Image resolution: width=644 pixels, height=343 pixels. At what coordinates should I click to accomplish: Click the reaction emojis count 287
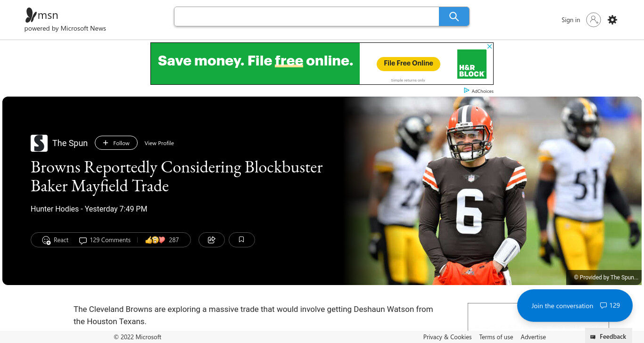tap(162, 240)
